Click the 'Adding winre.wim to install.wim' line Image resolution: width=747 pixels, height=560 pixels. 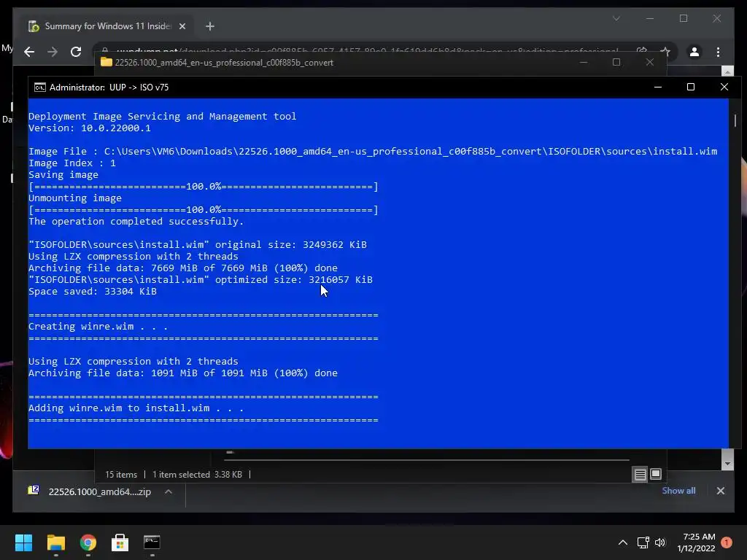click(136, 408)
